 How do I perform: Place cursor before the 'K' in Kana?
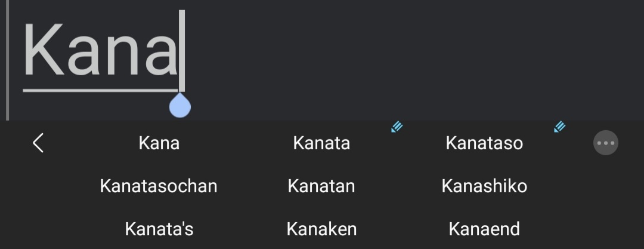click(23, 51)
